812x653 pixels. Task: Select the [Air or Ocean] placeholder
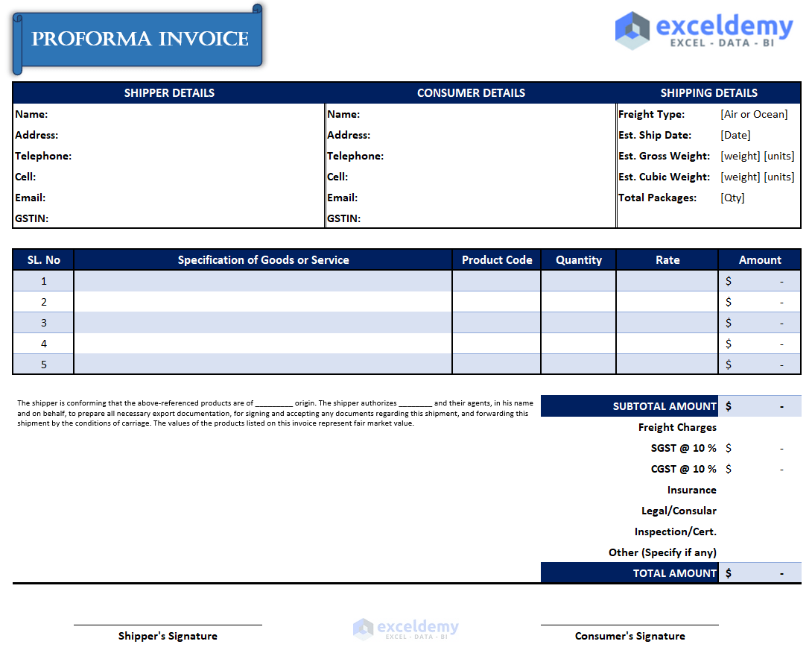(x=754, y=115)
